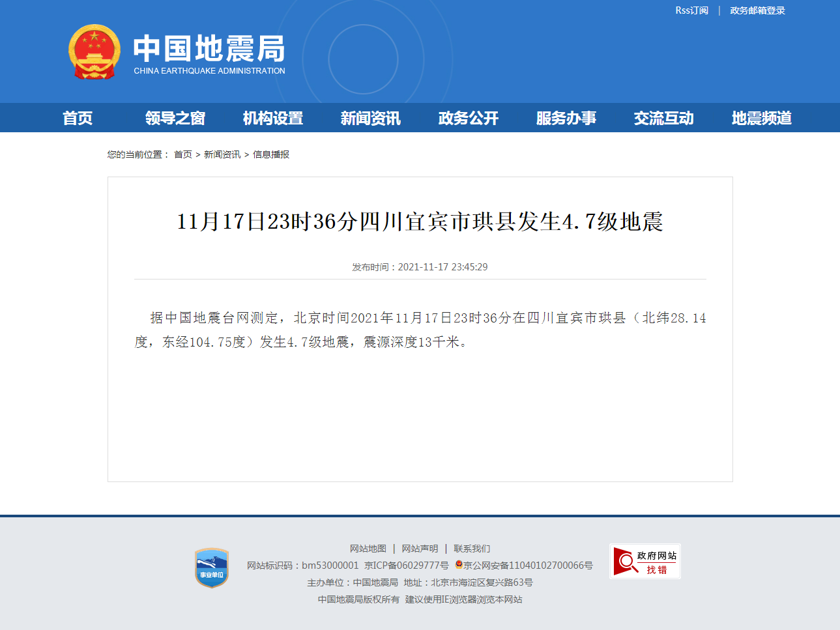The image size is (840, 630).
Task: Click the 联系我们 footer link
Action: click(472, 549)
